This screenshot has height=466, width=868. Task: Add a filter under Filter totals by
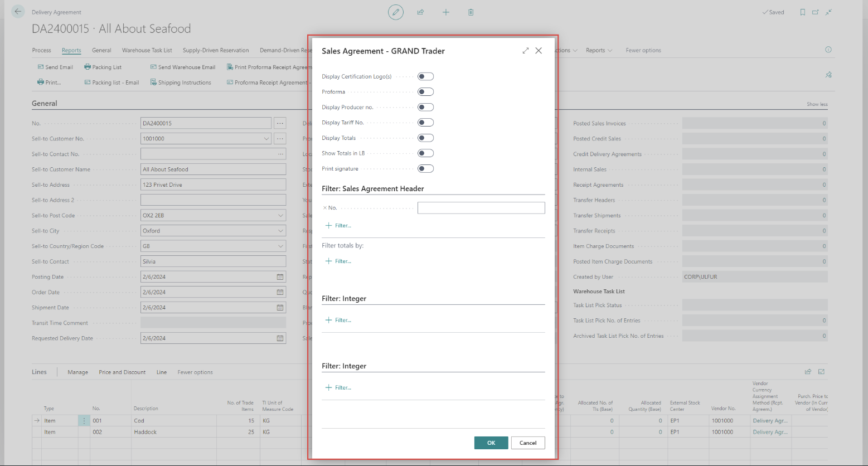[338, 261]
